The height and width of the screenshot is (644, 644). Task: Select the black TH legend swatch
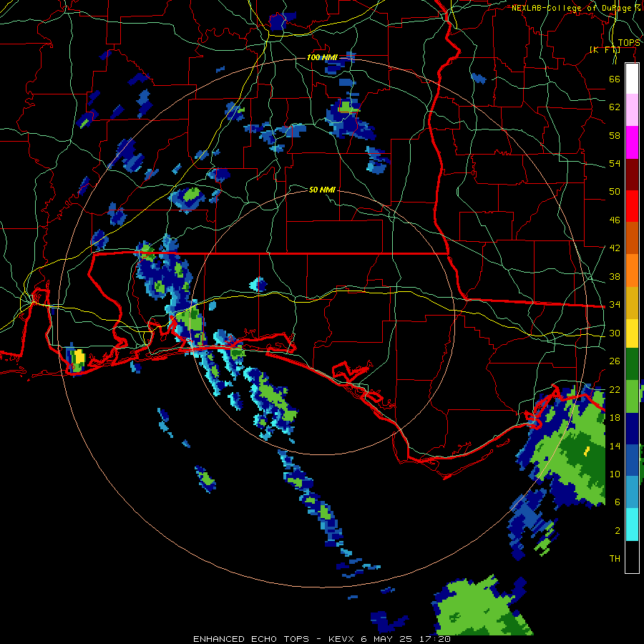pos(632,557)
